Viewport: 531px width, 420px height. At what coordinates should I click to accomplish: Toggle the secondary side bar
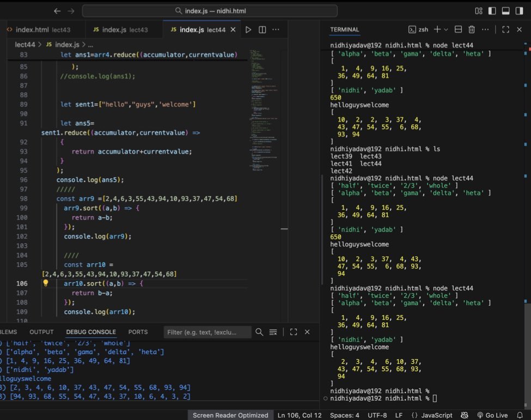(519, 11)
